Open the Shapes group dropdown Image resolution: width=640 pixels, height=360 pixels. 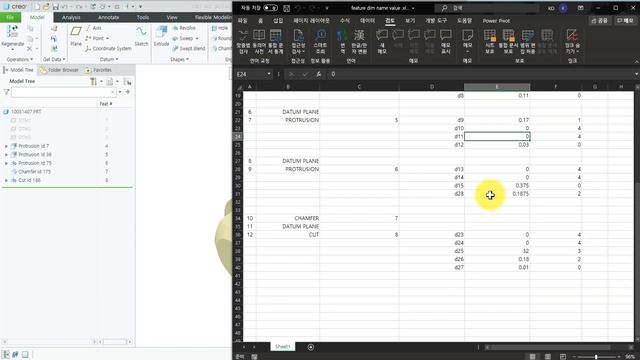[180, 60]
